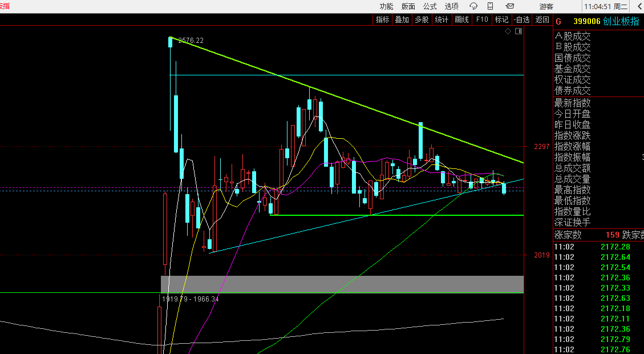Viewport: 644px width, 354px height.
Task: Click the 返回 back button
Action: [x=542, y=19]
